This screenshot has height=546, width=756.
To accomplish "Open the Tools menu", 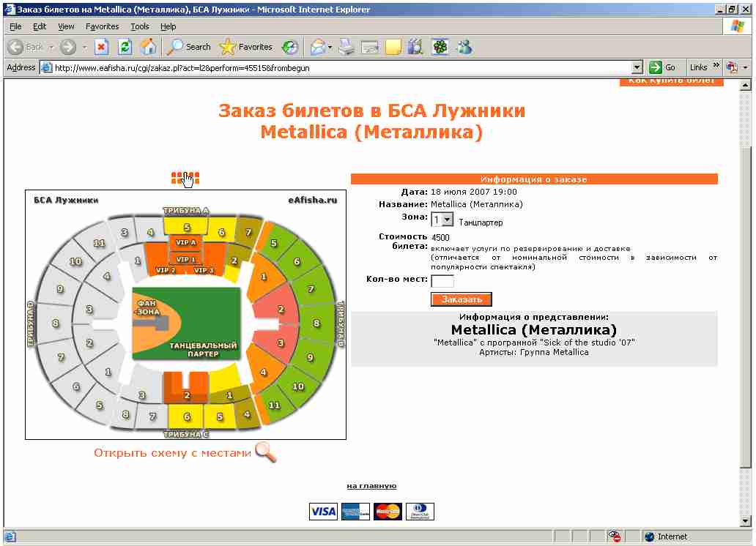I will 140,26.
